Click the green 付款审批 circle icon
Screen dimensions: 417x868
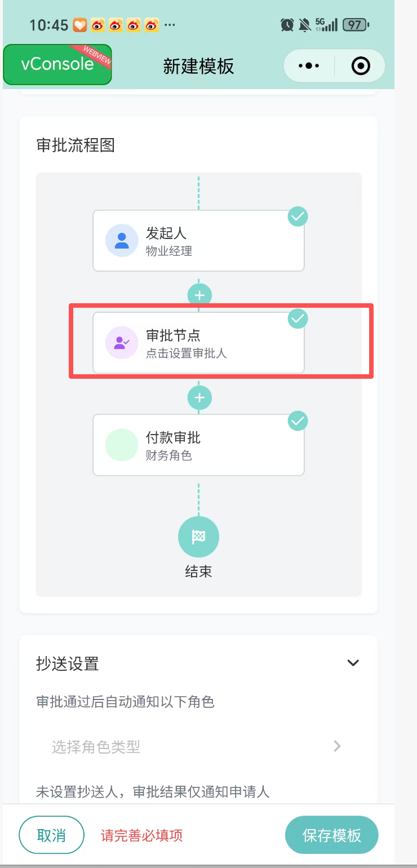click(122, 445)
